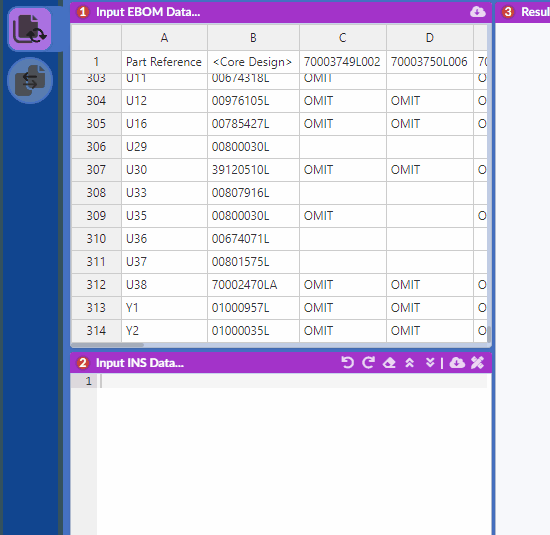Select cell '00976105L'

tap(253, 101)
